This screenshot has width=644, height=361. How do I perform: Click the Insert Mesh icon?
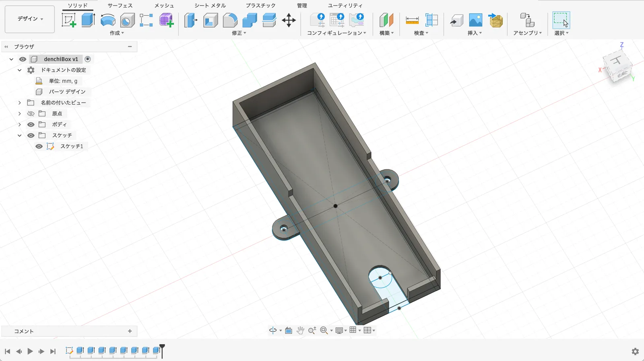[496, 20]
